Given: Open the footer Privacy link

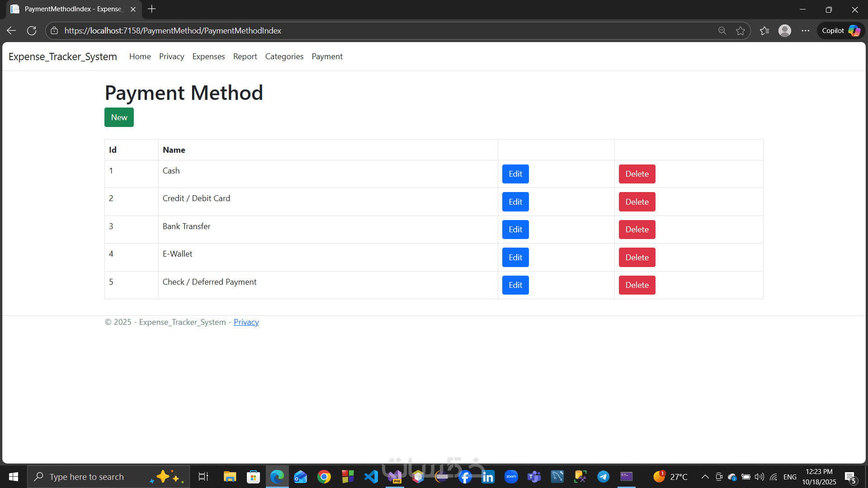Looking at the screenshot, I should pos(246,322).
